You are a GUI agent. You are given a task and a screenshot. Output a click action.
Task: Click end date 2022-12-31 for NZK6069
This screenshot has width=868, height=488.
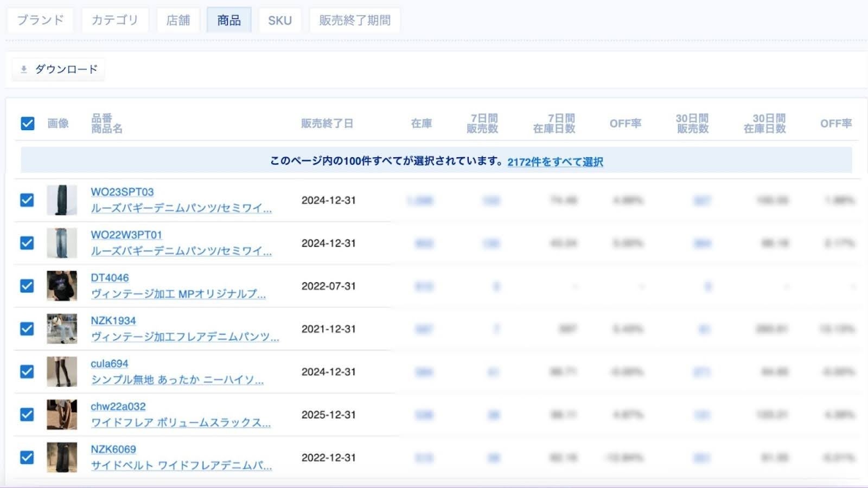[329, 457]
